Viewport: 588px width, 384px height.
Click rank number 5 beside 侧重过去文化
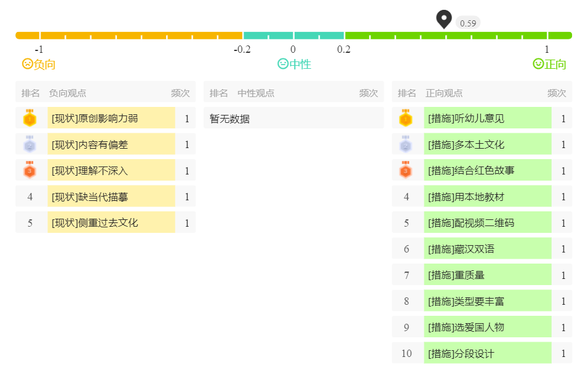click(x=30, y=223)
